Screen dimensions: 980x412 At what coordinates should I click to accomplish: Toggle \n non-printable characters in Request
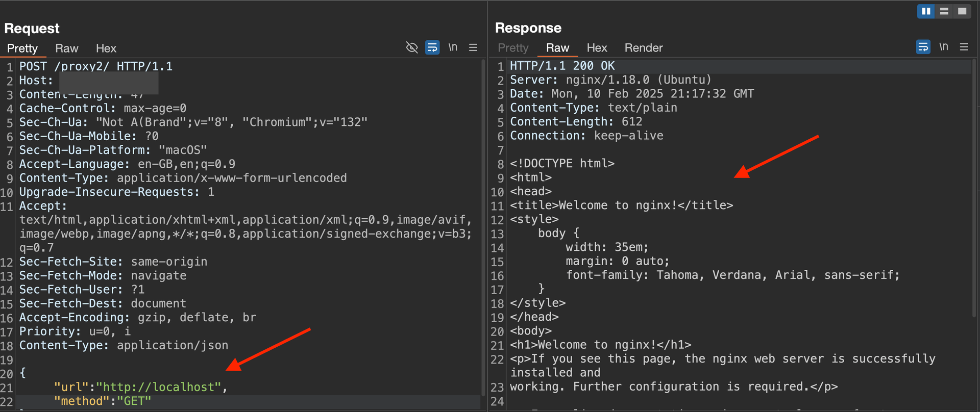[453, 47]
